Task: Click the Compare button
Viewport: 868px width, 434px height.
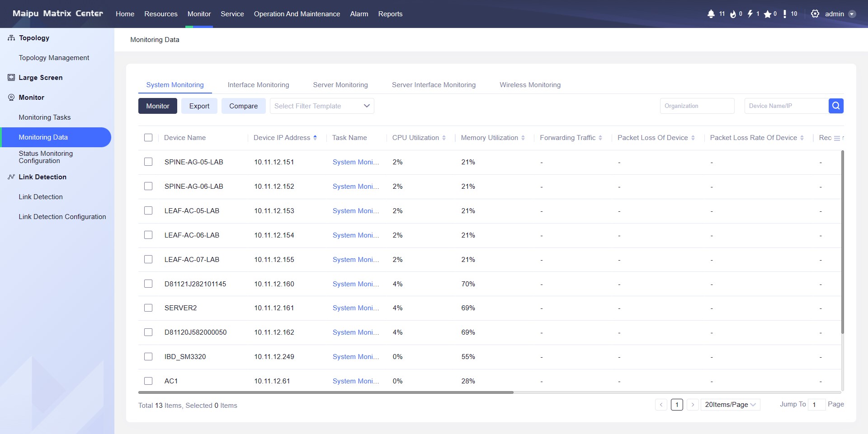Action: click(243, 106)
